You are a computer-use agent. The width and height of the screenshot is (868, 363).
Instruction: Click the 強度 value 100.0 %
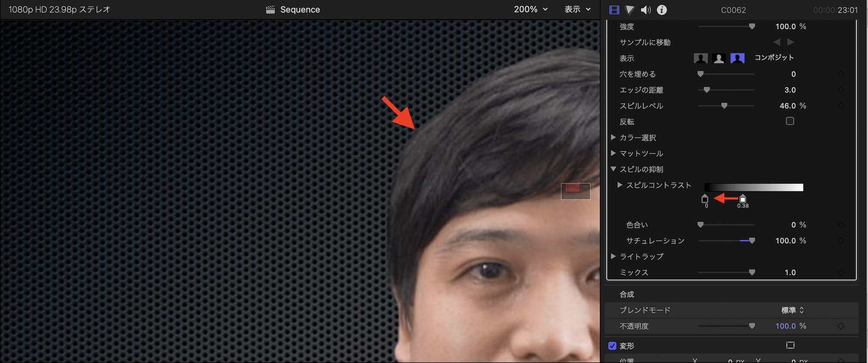pos(791,26)
